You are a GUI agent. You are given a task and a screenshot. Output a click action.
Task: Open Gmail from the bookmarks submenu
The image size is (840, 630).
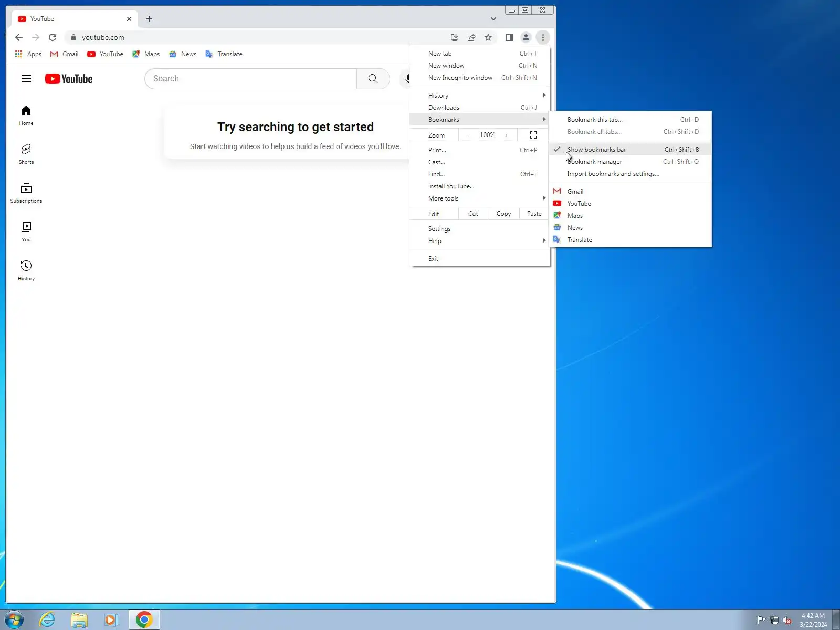[x=630, y=192]
